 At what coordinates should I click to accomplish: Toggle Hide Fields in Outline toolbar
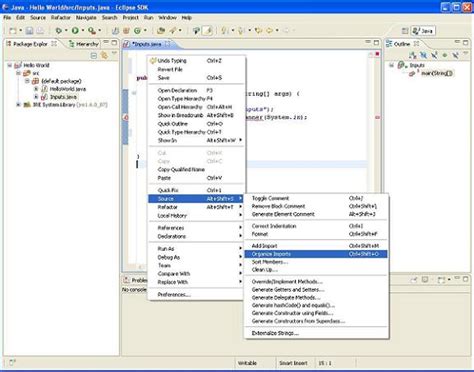[x=423, y=55]
